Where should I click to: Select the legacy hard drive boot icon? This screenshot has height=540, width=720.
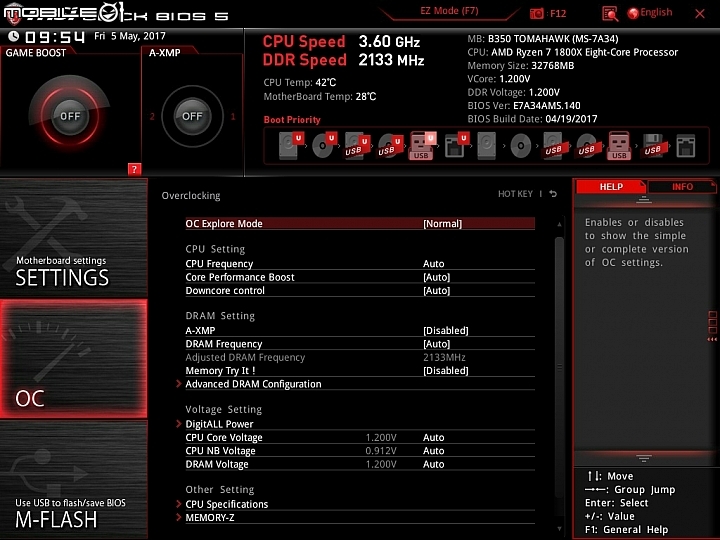(487, 146)
